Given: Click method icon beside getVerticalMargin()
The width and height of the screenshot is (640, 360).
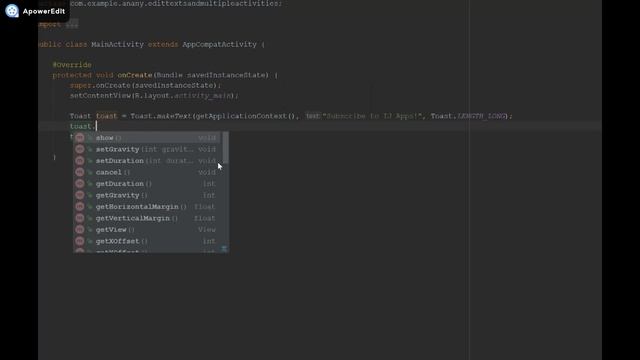Looking at the screenshot, I should 80,218.
